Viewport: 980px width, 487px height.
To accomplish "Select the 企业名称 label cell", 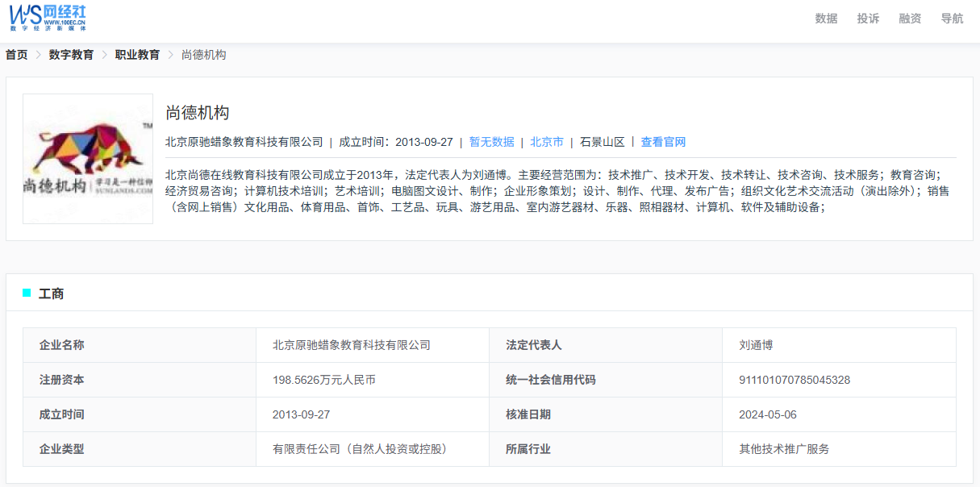I will click(x=140, y=345).
